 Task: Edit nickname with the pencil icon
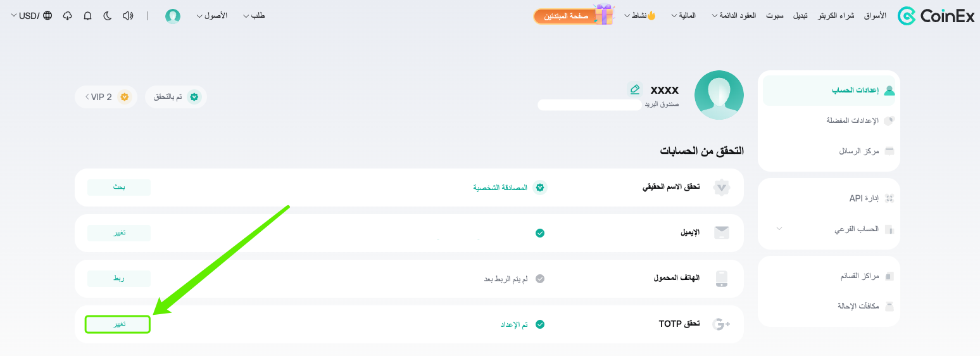[635, 89]
